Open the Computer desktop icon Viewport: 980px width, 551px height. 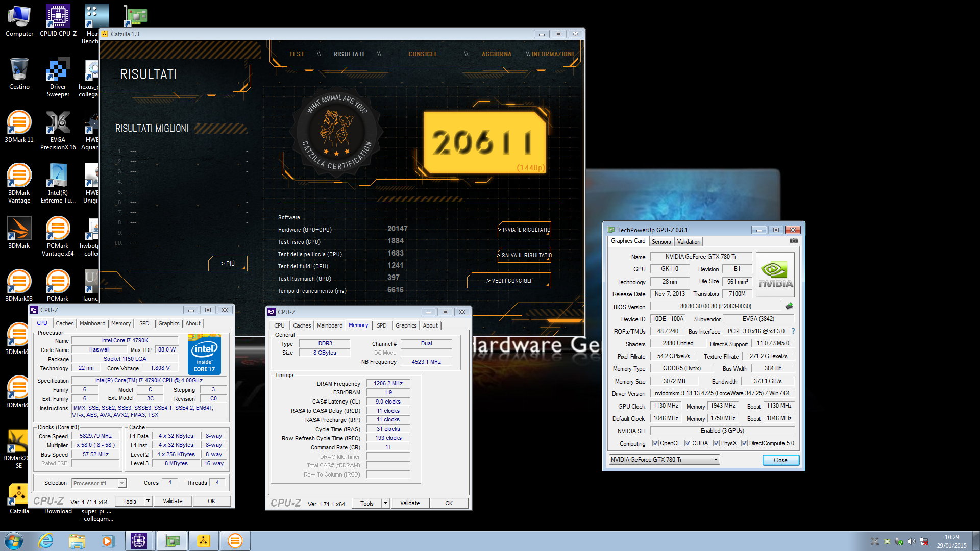tap(19, 21)
